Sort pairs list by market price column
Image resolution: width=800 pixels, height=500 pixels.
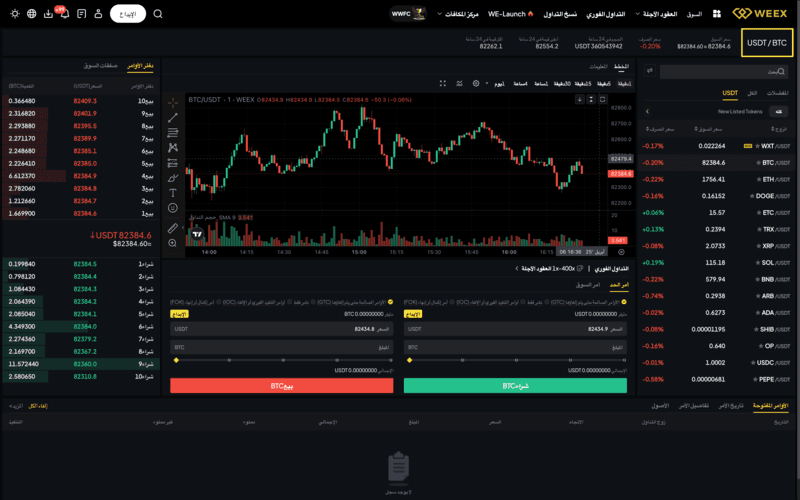coord(708,129)
